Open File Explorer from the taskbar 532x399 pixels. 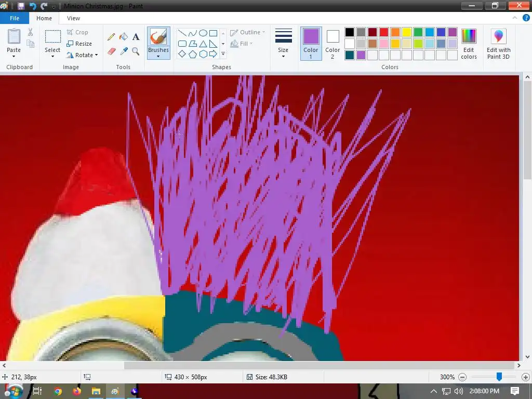(96, 391)
